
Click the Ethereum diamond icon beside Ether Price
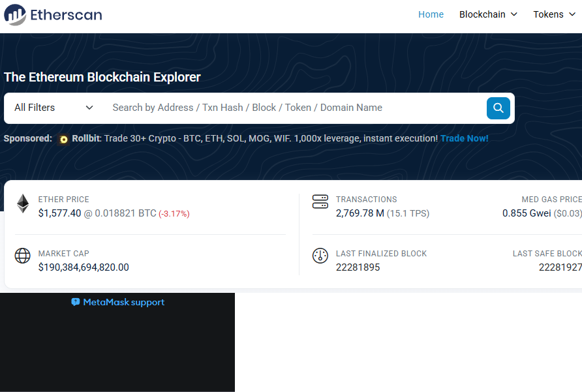click(x=23, y=204)
